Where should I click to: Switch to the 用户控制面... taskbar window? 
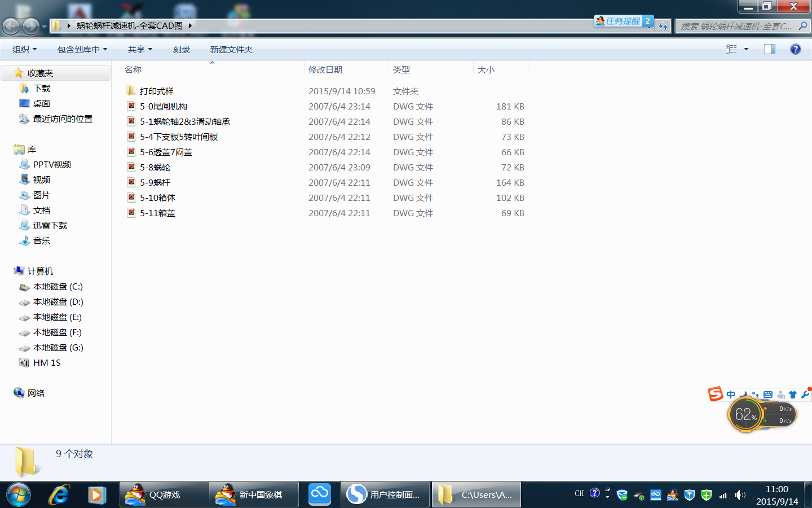click(386, 495)
